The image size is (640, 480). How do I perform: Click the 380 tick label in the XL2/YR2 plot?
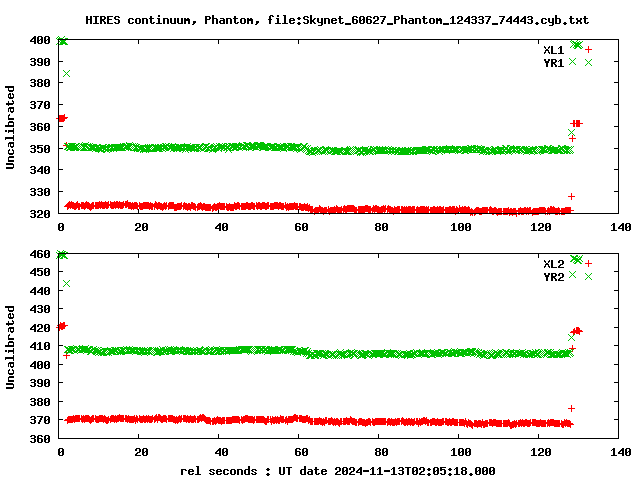[40, 402]
